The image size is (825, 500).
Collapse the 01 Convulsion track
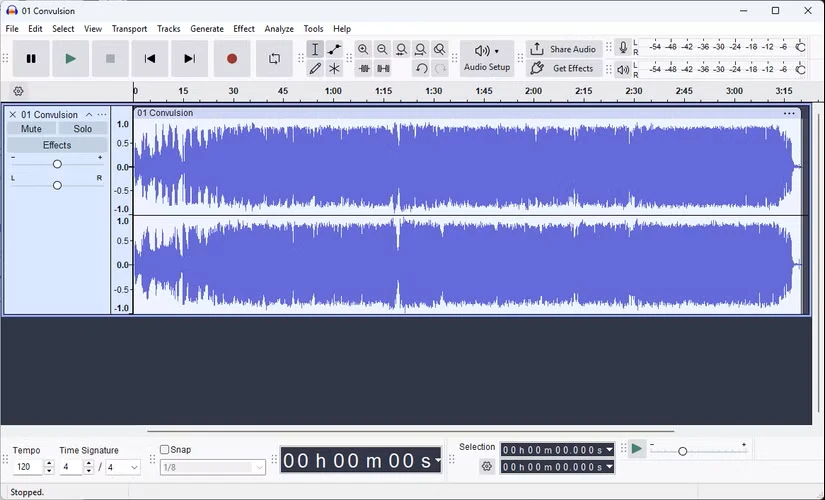(x=89, y=115)
